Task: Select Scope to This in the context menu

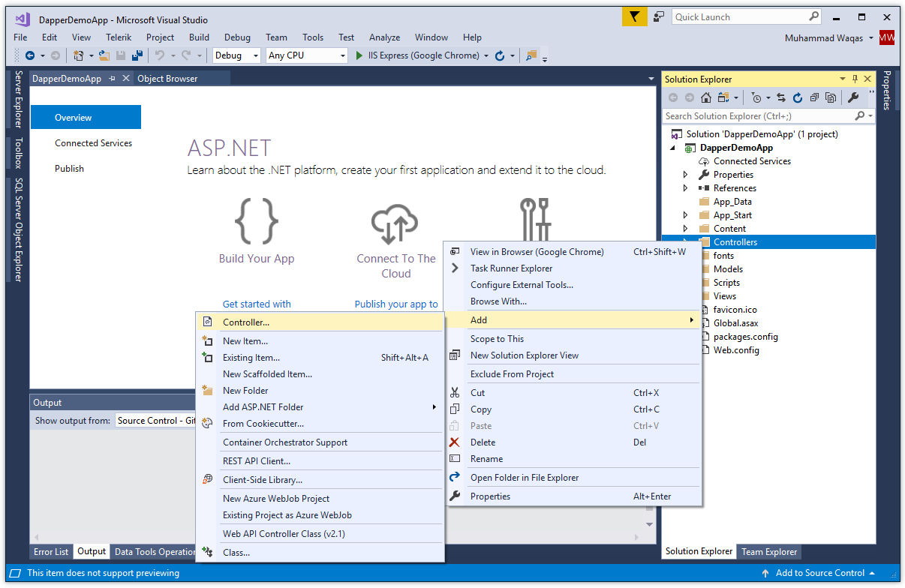Action: [573, 339]
